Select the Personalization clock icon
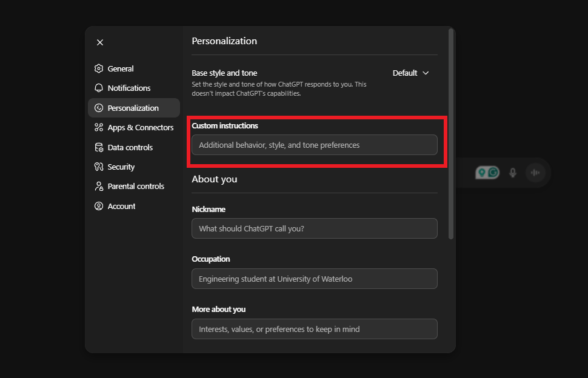The height and width of the screenshot is (378, 588). (x=98, y=107)
